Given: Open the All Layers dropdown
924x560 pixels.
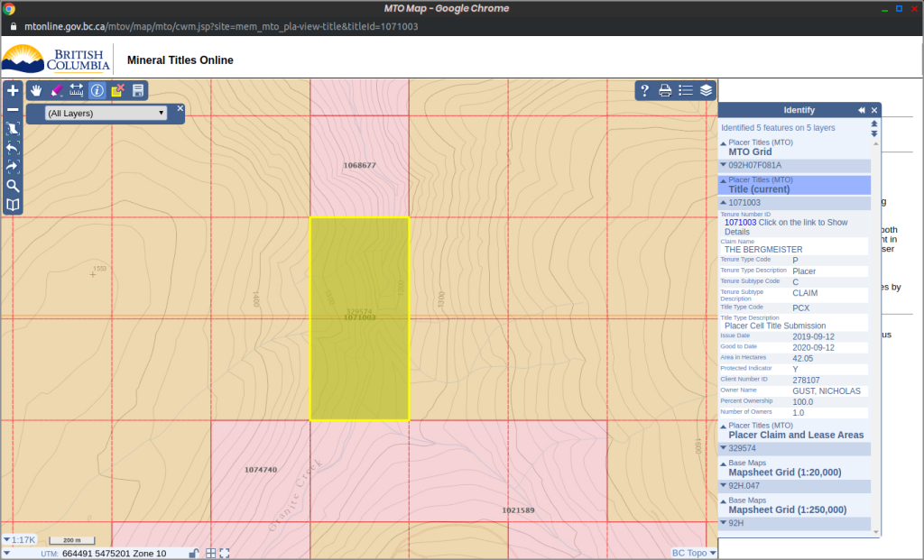Looking at the screenshot, I should click(106, 113).
